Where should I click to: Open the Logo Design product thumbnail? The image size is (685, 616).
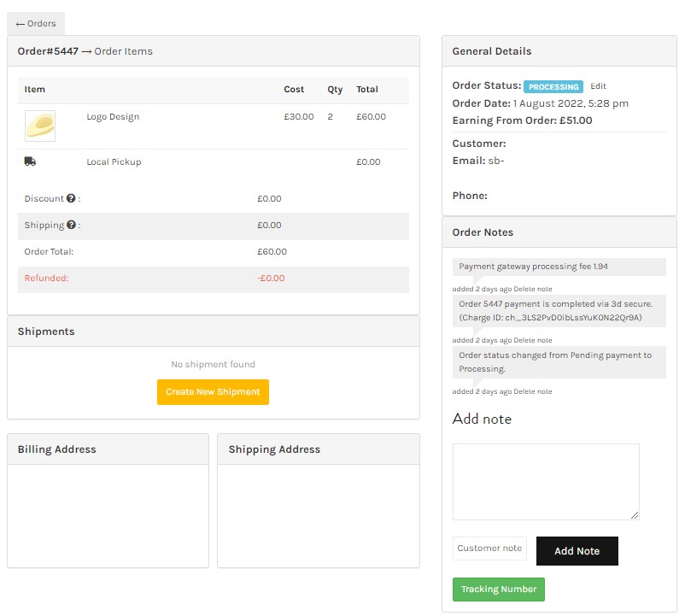(x=40, y=126)
